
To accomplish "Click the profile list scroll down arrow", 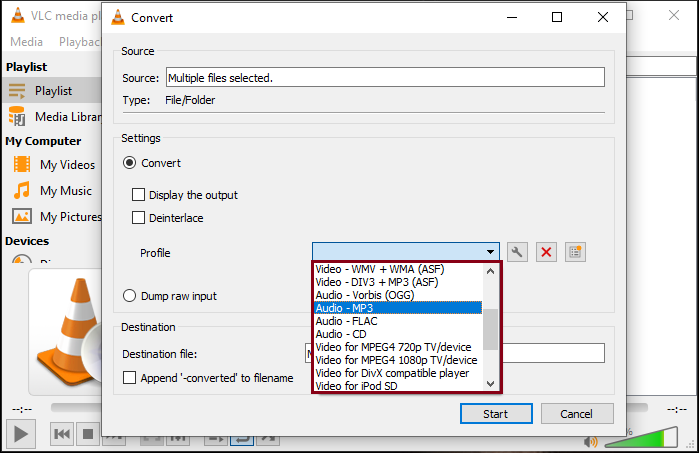I will [x=490, y=384].
